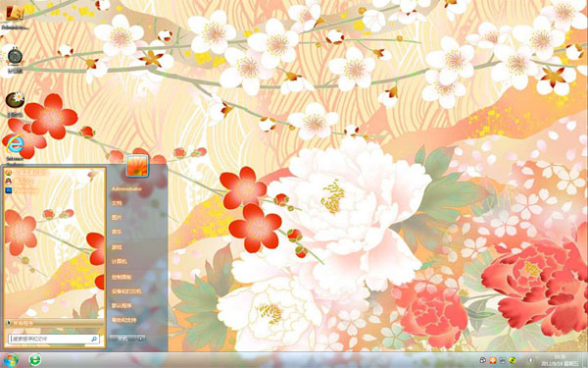
Task: Click the volume speaker tray icon
Action: pos(531,360)
